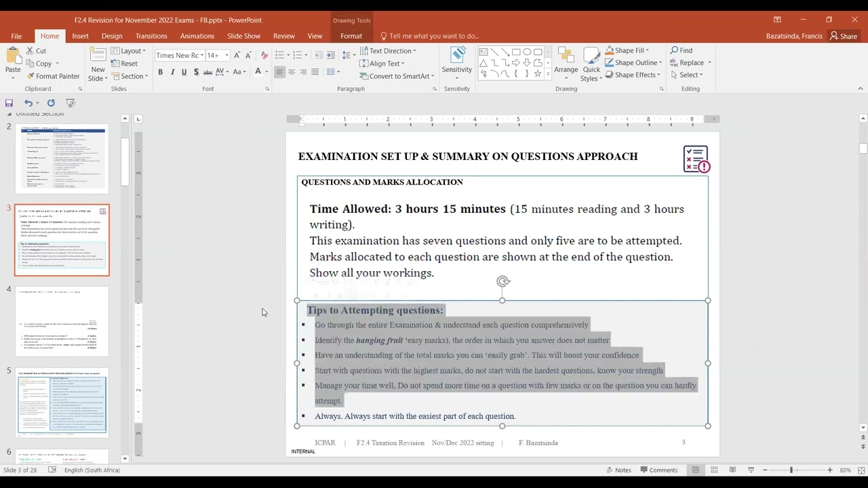Image resolution: width=868 pixels, height=488 pixels.
Task: Click the Redo/Repeat quick access icon
Action: (51, 103)
